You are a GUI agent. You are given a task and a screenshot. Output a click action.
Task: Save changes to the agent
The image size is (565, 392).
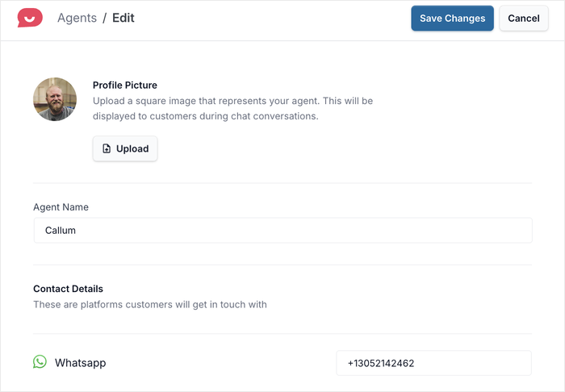pos(452,19)
